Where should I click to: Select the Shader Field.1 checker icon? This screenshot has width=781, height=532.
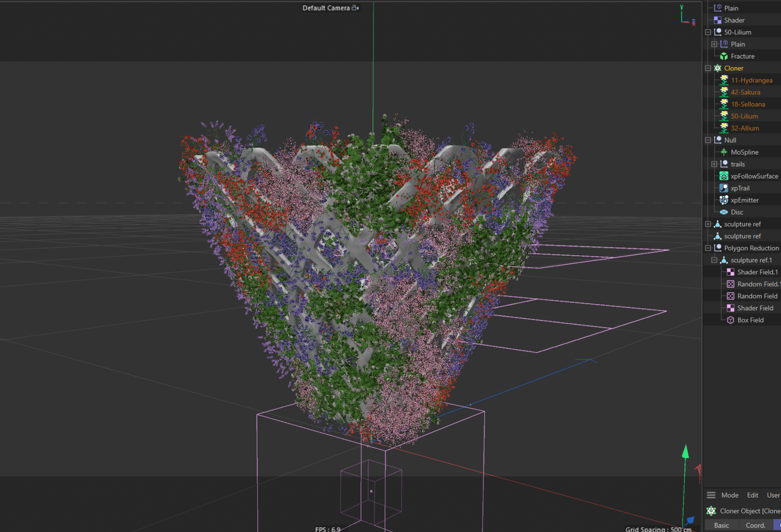730,272
